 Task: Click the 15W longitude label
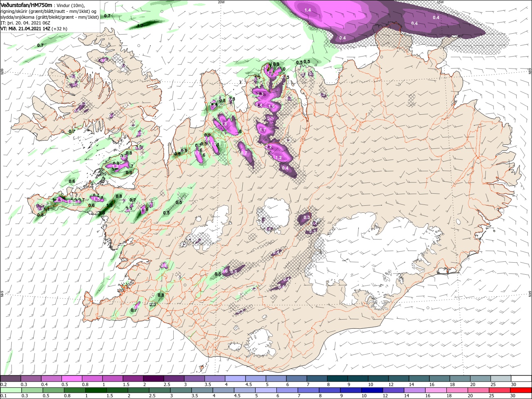[x=440, y=2]
